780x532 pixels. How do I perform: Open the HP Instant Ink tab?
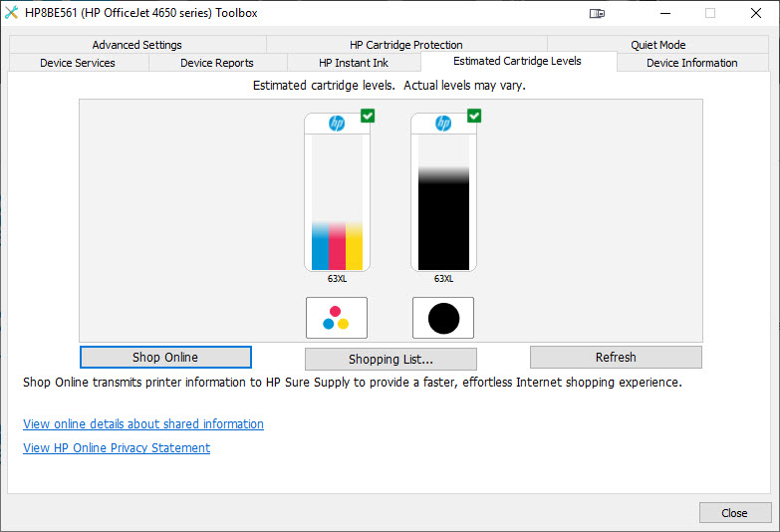tap(354, 63)
